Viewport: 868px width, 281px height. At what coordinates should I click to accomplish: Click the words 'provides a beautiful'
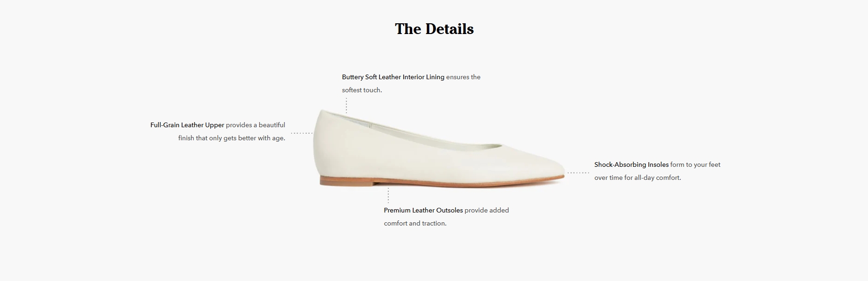[256, 125]
